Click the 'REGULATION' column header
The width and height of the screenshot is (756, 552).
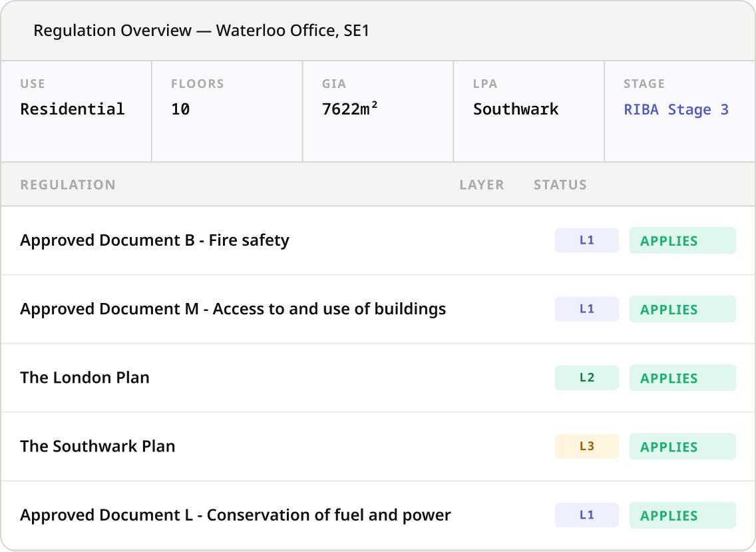[x=68, y=185]
